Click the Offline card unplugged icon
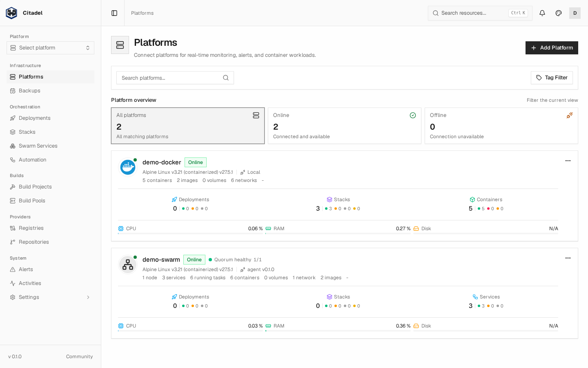The width and height of the screenshot is (588, 368). click(570, 115)
